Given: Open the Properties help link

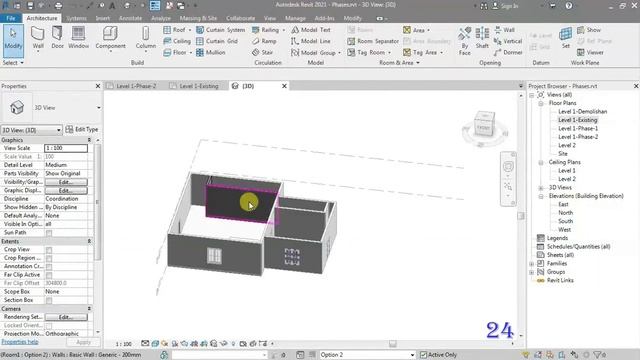Looking at the screenshot, I should (x=20, y=342).
